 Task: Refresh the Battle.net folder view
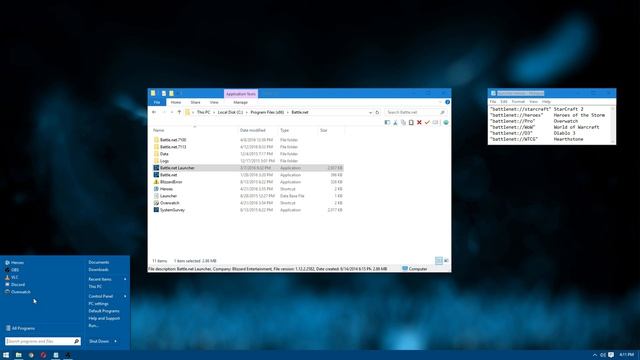(377, 112)
